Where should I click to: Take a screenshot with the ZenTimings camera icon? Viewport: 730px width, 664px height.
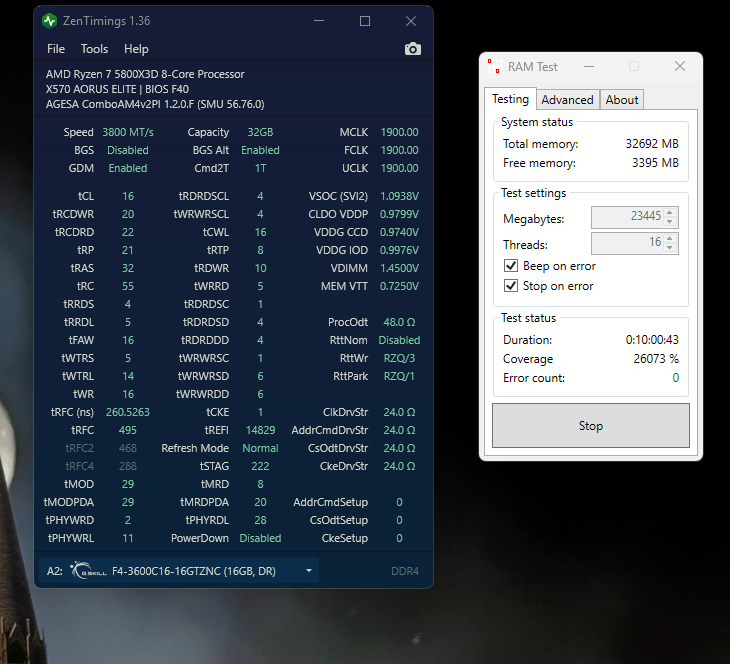412,49
